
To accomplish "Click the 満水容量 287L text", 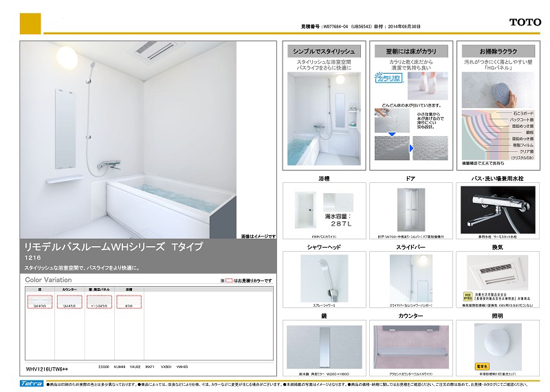I will click(338, 220).
